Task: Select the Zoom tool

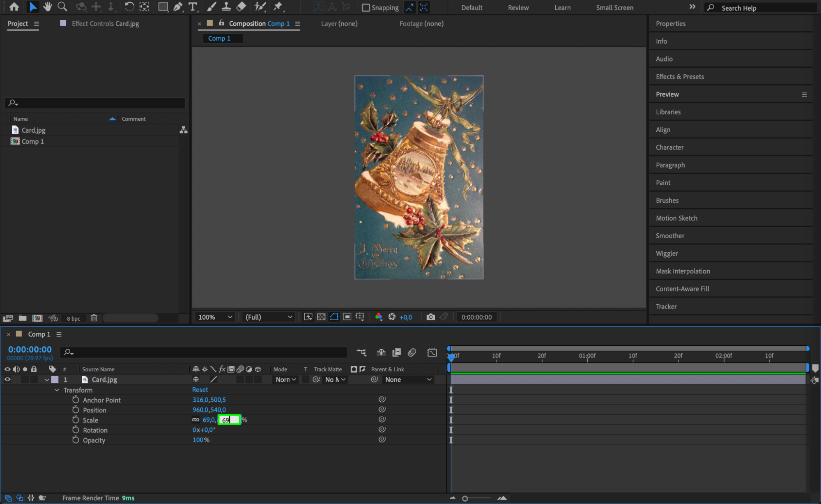Action: pos(62,7)
